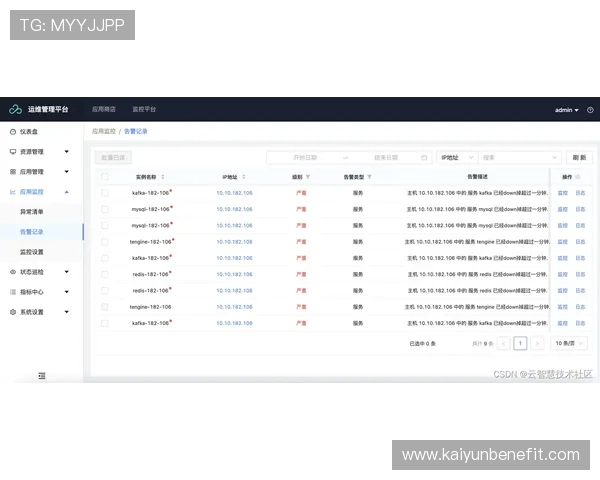Open the calendar icon in the date range
The height and width of the screenshot is (480, 600).
[424, 157]
